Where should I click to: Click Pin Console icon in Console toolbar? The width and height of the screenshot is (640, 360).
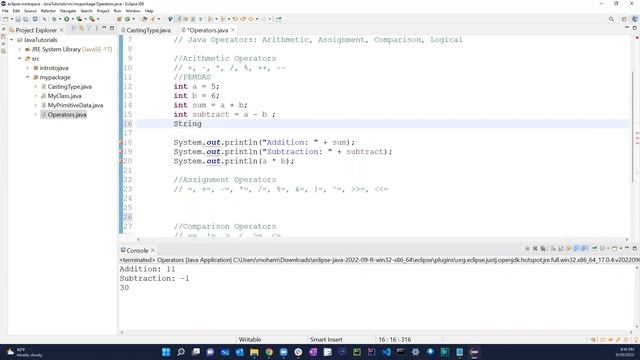(x=595, y=249)
